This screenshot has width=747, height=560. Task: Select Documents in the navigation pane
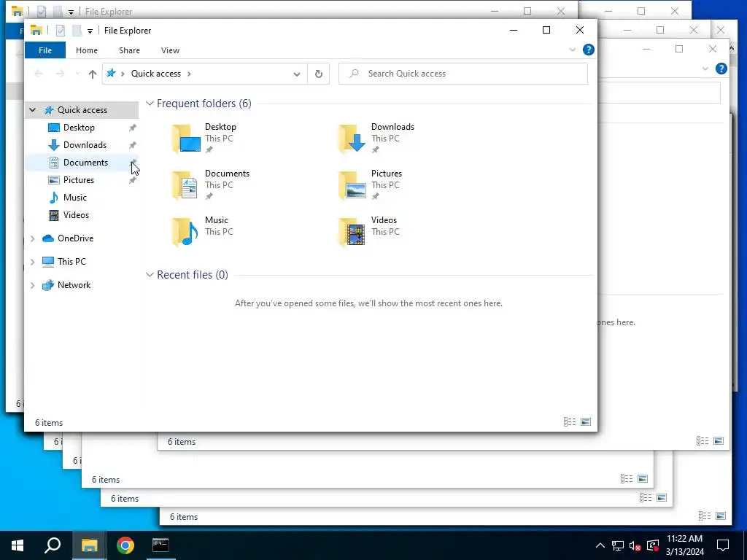click(85, 163)
